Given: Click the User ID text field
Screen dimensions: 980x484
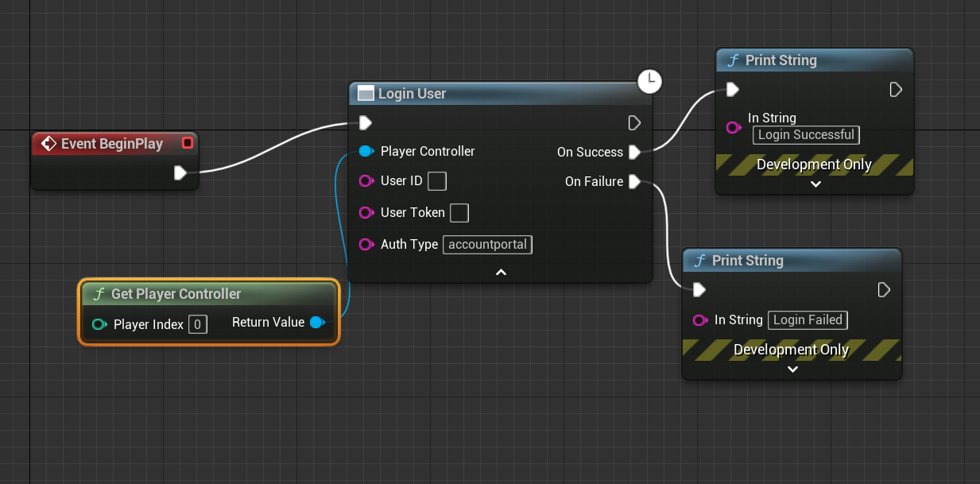Looking at the screenshot, I should point(437,181).
